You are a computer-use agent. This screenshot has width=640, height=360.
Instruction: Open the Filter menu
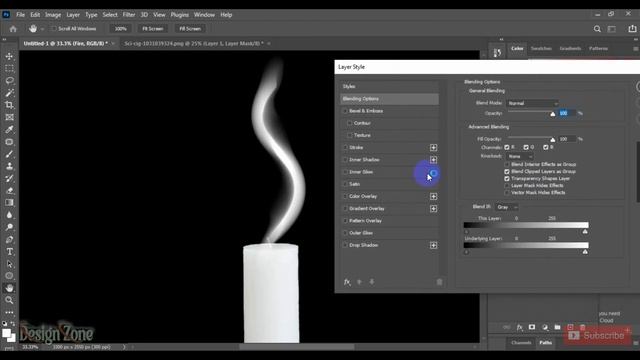[x=129, y=15]
